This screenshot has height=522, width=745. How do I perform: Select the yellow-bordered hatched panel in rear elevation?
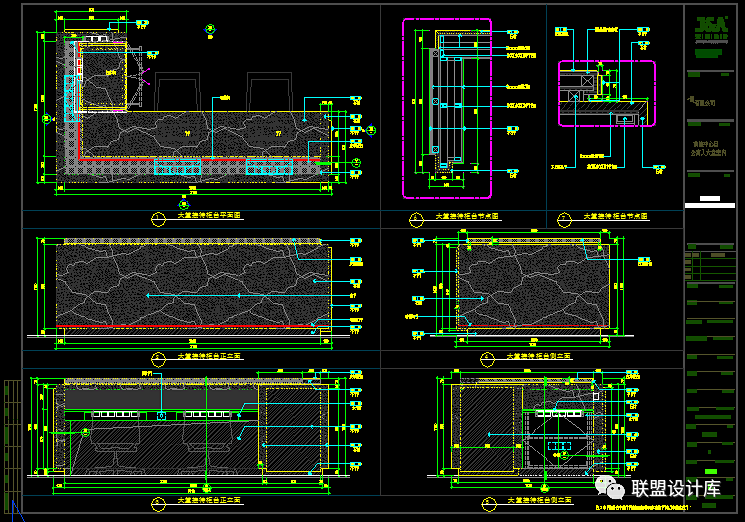292,427
